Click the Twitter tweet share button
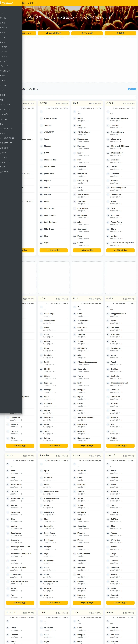The image size is (138, 644). click(x=132, y=89)
